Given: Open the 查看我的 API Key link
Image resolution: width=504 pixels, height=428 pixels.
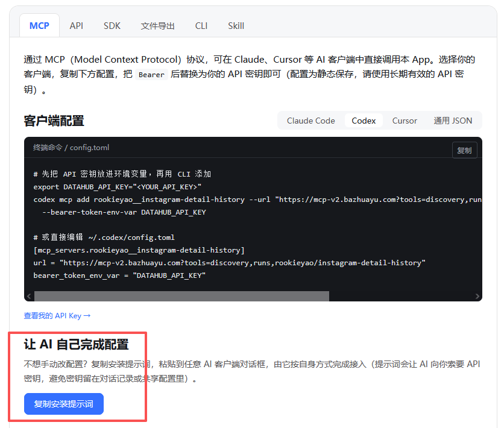Looking at the screenshot, I should click(57, 316).
